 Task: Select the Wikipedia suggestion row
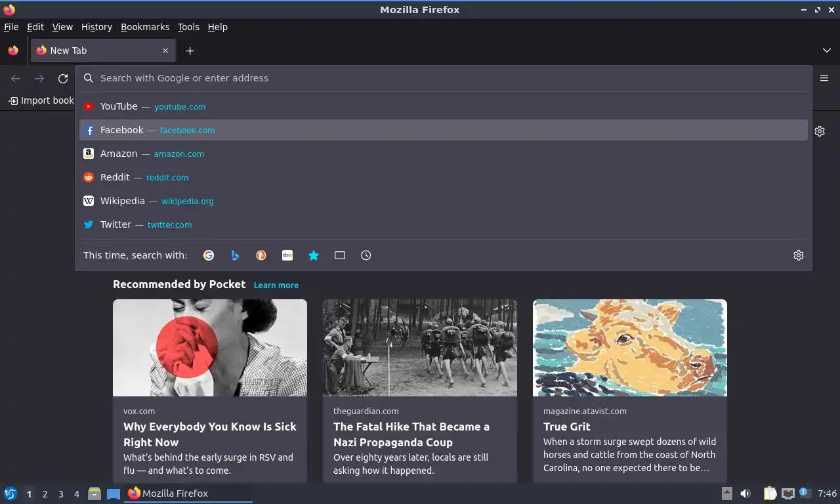click(444, 201)
